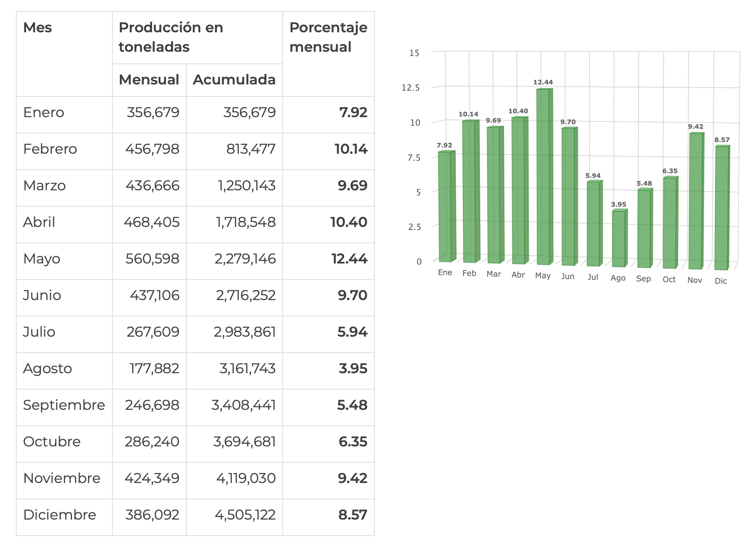
Task: Click the 15 value on chart axis
Action: click(x=414, y=53)
